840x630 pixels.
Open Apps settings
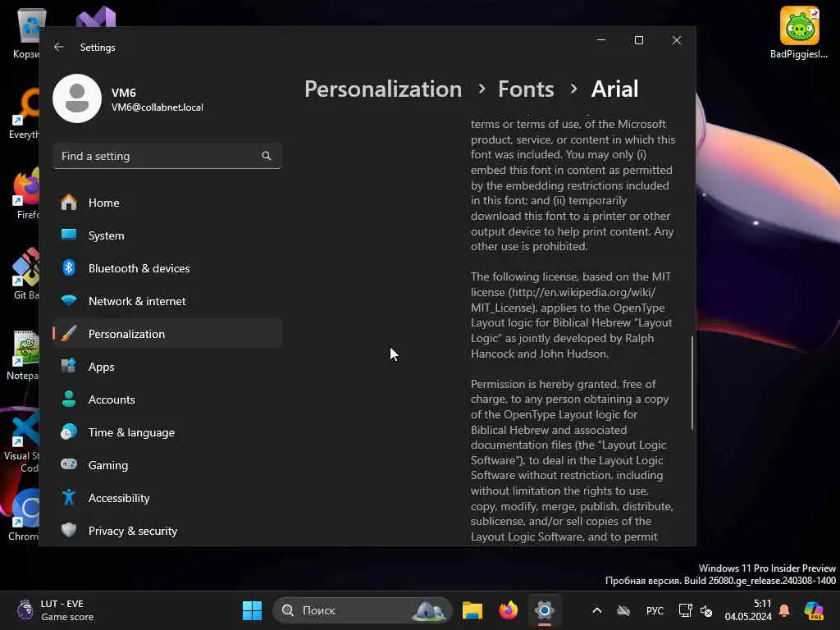point(167,367)
